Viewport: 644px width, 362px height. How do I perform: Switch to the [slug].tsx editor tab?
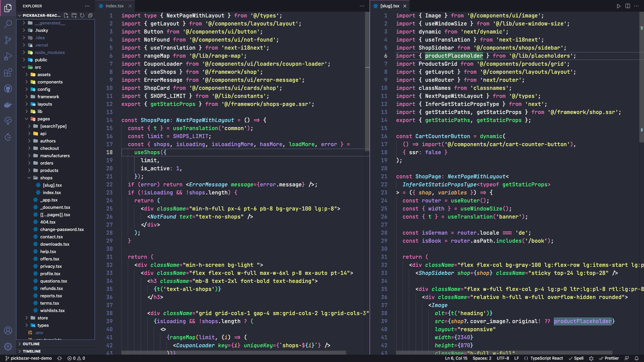click(389, 6)
